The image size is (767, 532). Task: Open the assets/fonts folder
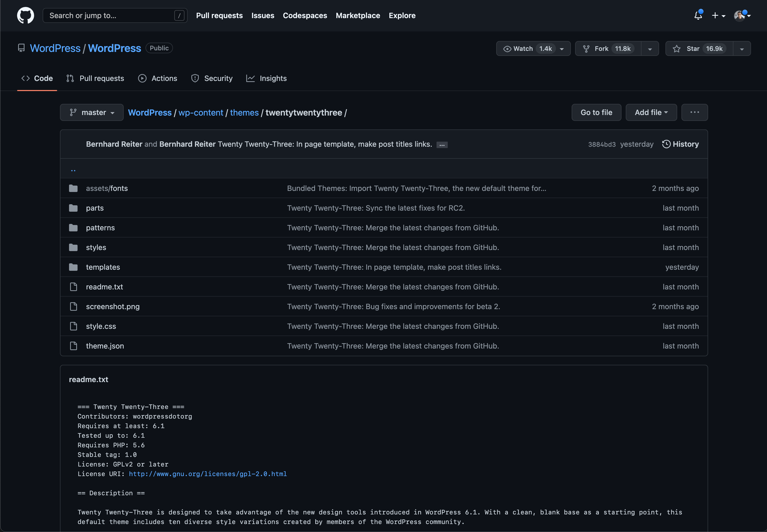point(107,188)
